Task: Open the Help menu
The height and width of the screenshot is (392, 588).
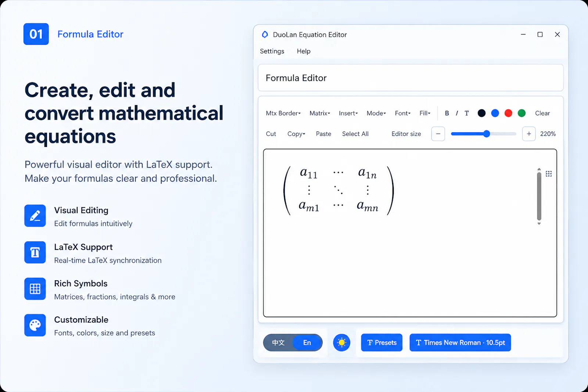Action: [304, 51]
